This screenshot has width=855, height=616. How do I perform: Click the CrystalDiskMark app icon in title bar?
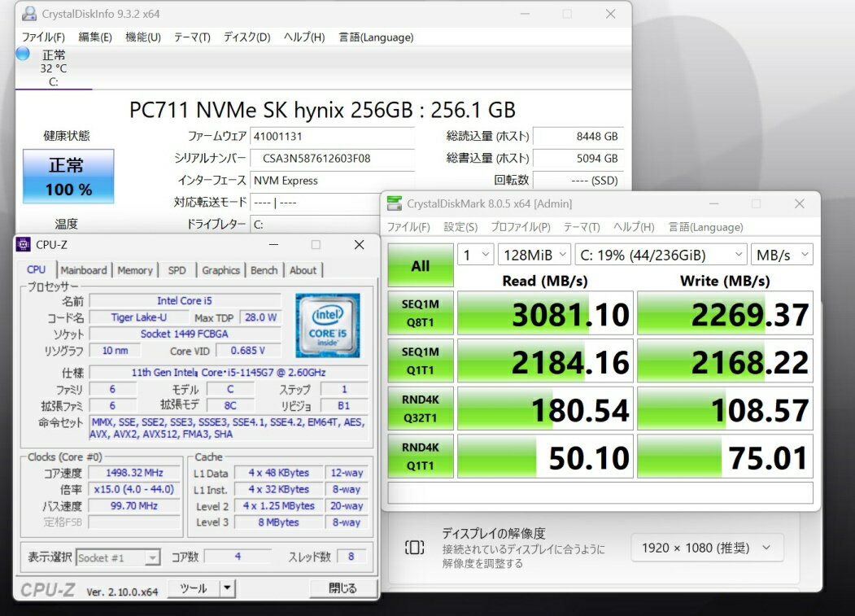pos(395,203)
